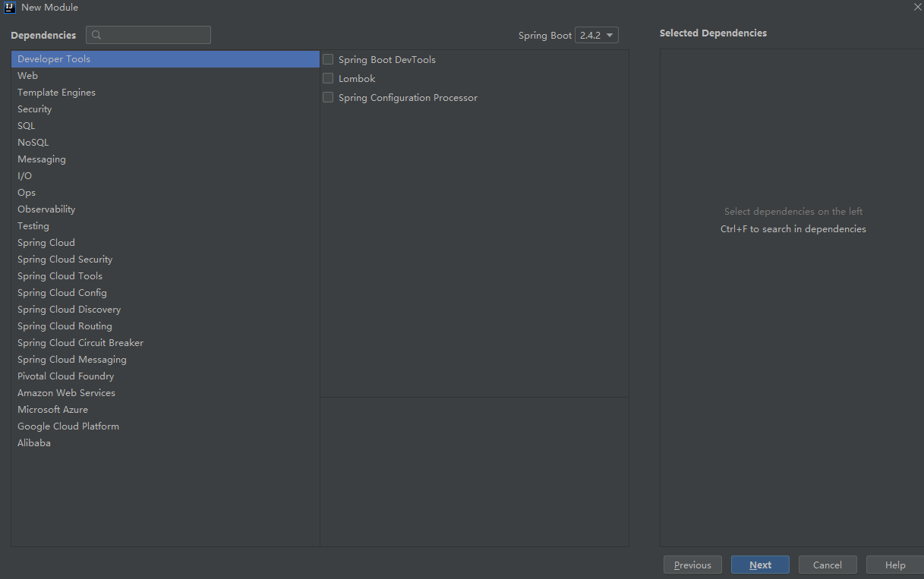Open Help for this dialog
This screenshot has width=924, height=579.
[895, 565]
